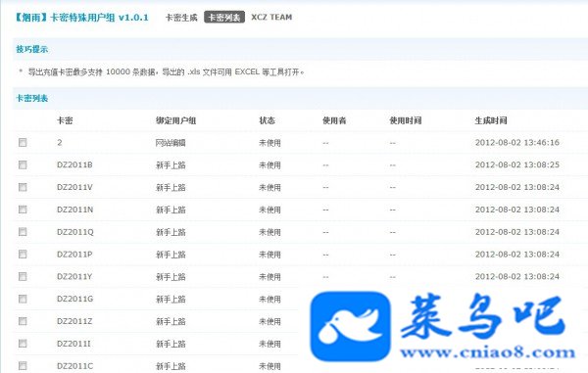This screenshot has height=373, width=588.
Task: Click the 生成时间 column header
Action: [491, 120]
